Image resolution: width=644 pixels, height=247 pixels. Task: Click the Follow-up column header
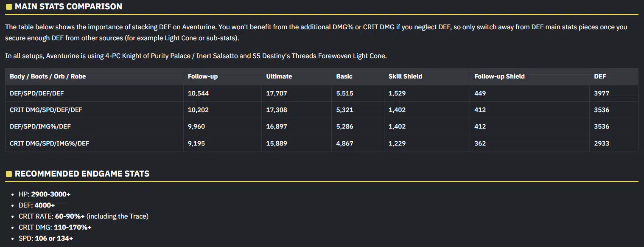pos(203,76)
